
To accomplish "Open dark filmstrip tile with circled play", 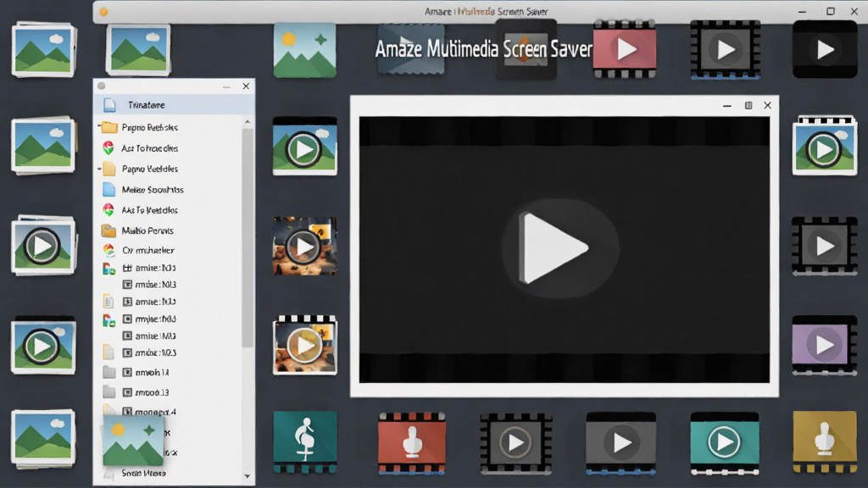I will [x=516, y=443].
